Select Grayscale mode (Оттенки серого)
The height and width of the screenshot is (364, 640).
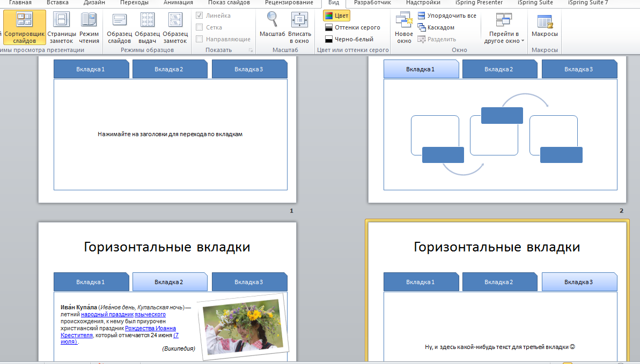click(352, 27)
